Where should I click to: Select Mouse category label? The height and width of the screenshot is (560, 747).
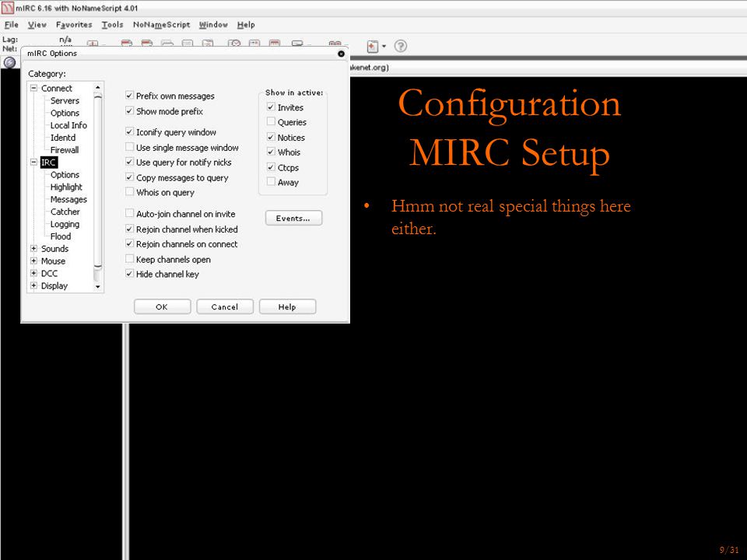(54, 261)
